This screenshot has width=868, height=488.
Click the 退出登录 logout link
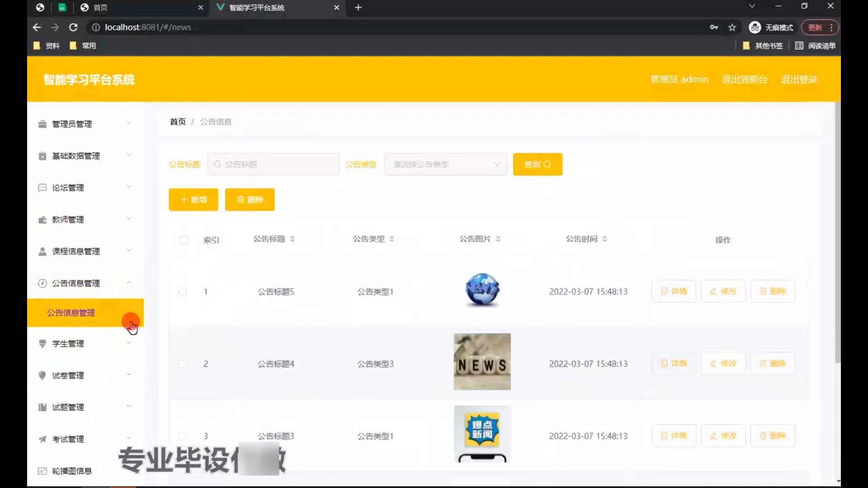click(x=799, y=80)
